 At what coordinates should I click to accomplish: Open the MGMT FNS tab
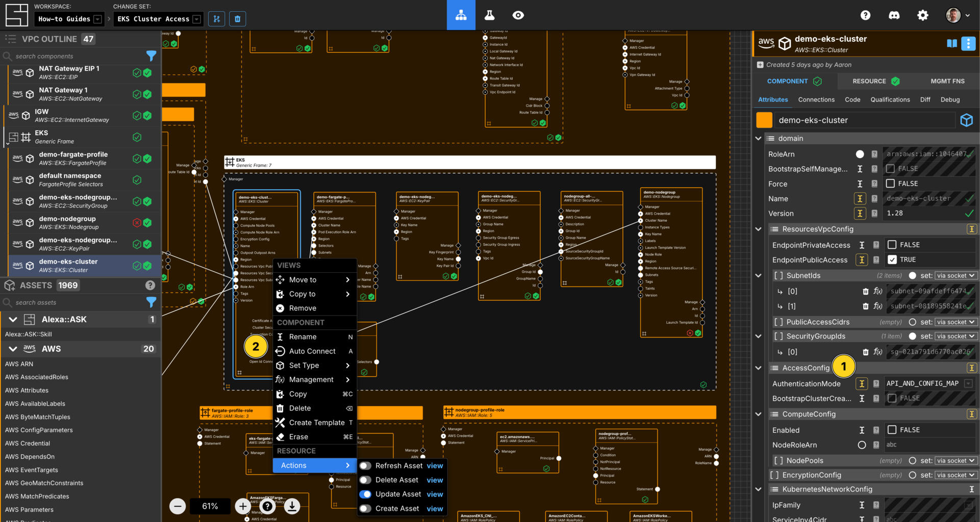coord(947,81)
